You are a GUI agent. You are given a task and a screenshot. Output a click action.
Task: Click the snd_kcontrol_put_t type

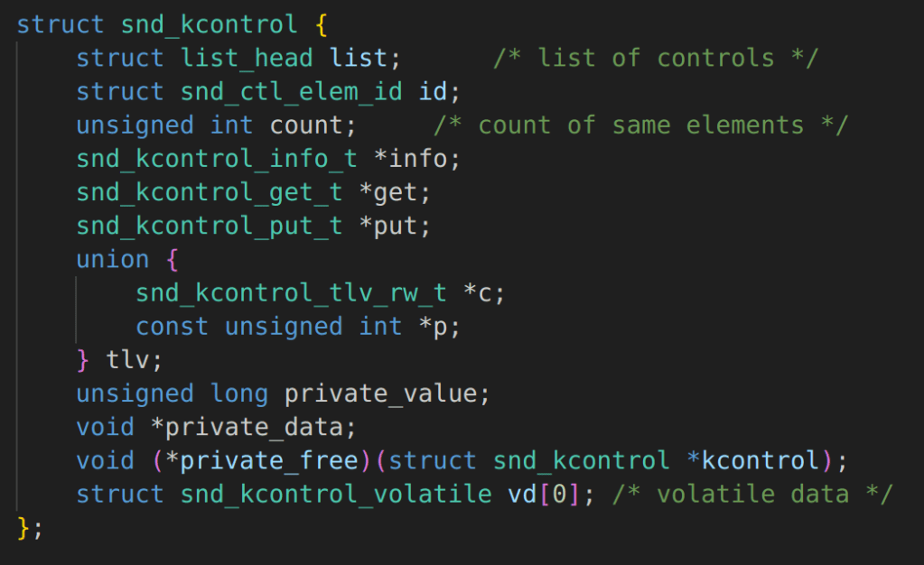[x=210, y=226]
